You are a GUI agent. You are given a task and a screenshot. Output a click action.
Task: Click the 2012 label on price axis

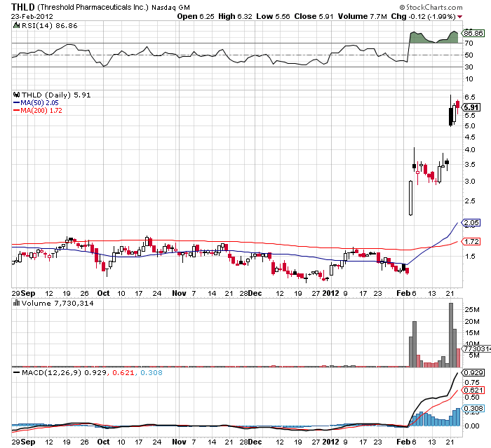pyautogui.click(x=330, y=293)
